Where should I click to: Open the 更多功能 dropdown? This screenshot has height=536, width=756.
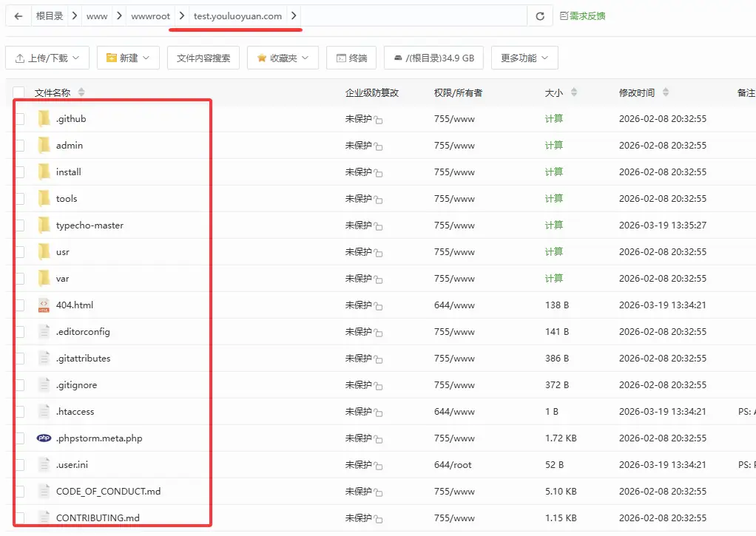pos(524,58)
